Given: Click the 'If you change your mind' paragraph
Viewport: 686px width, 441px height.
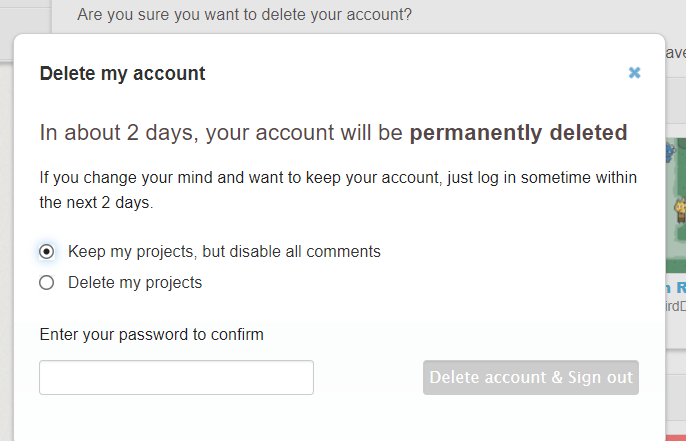Looking at the screenshot, I should [x=338, y=178].
